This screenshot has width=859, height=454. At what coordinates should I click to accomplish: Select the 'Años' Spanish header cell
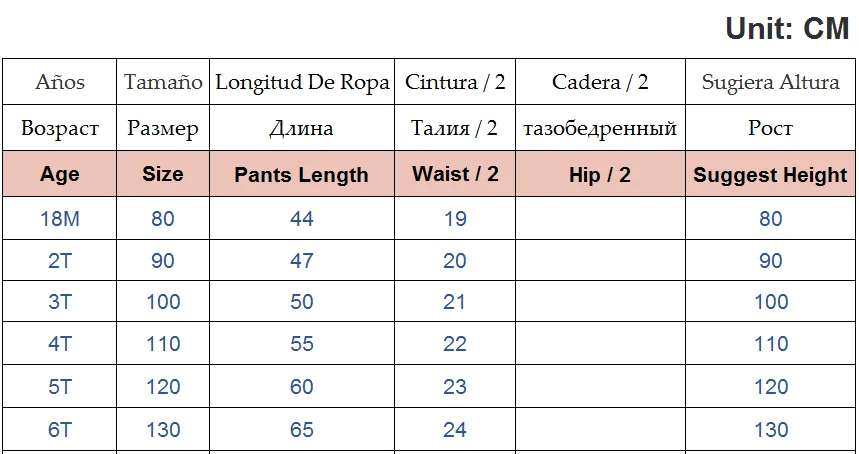(60, 82)
